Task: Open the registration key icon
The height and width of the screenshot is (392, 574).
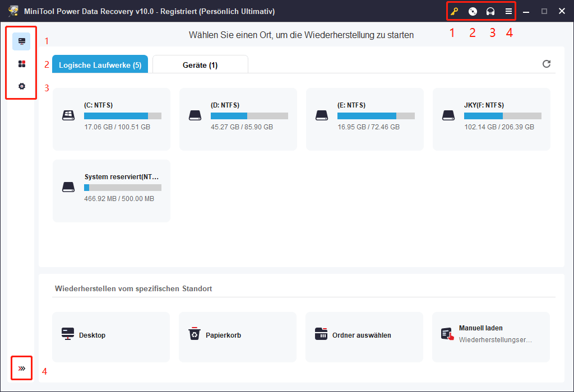Action: [454, 11]
